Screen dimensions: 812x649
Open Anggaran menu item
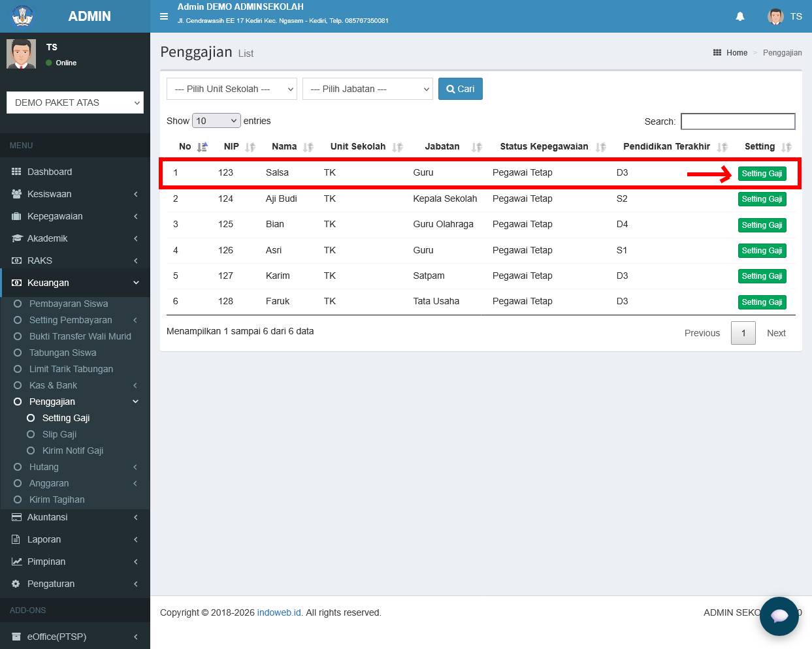49,483
